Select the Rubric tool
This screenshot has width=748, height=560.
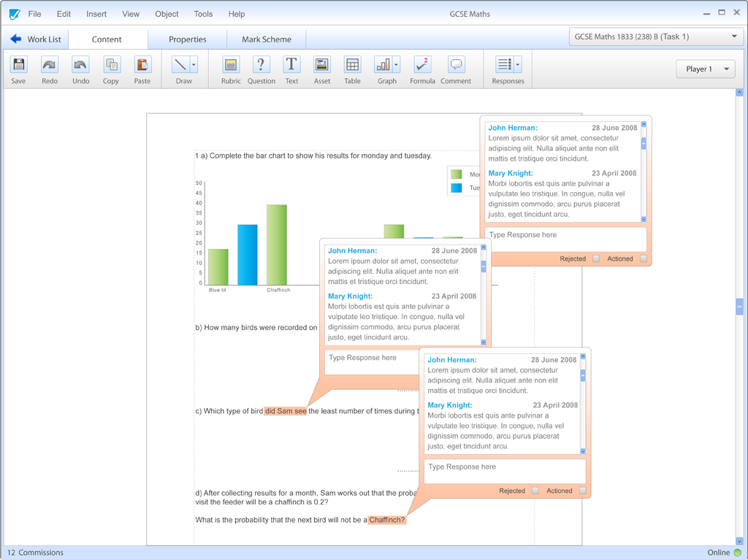tap(231, 66)
